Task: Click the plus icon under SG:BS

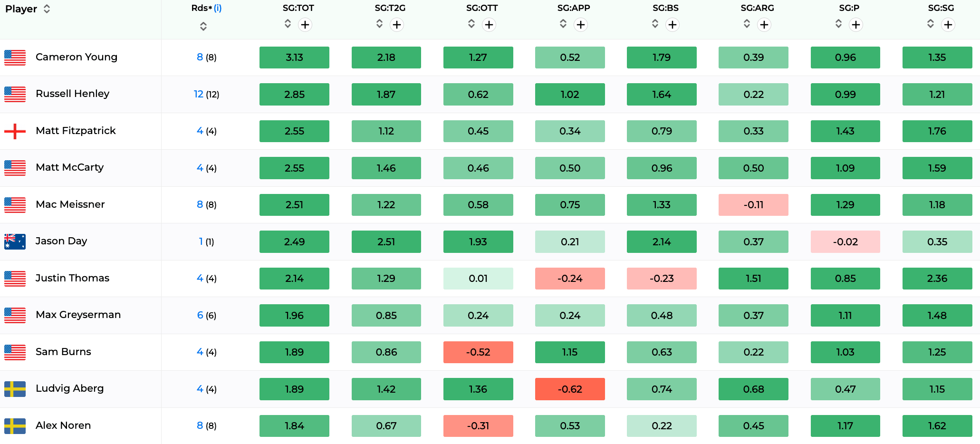Action: point(673,25)
